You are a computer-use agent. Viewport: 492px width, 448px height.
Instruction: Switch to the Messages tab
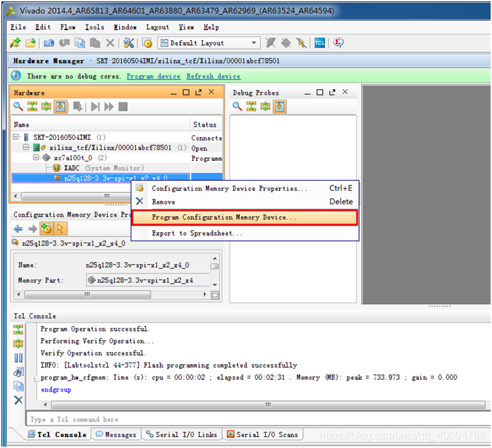point(116,434)
